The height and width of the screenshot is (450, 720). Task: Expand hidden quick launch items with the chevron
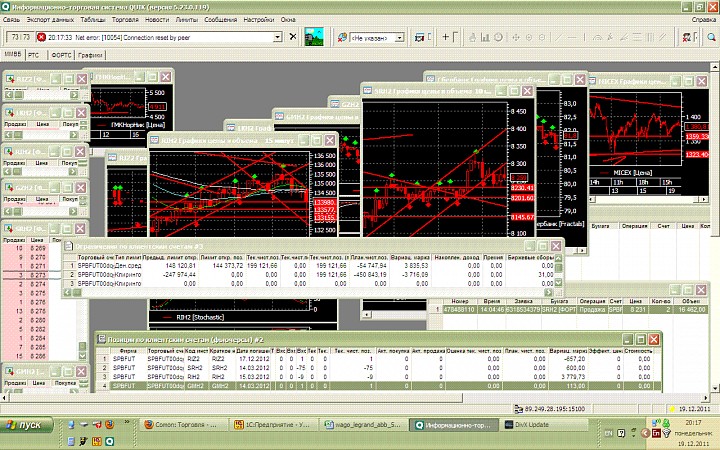[127, 422]
